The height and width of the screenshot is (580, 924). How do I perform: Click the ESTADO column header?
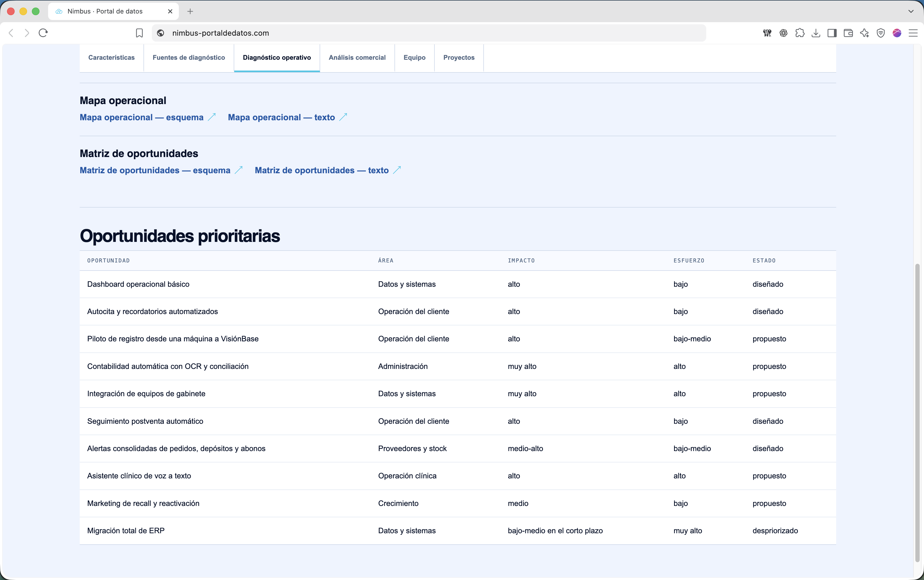[x=764, y=261]
